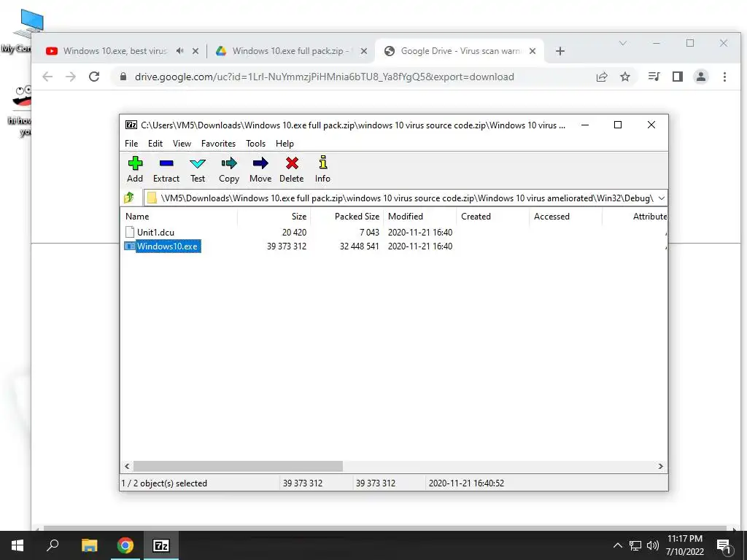
Task: Click the 20 420 size value
Action: 294,233
